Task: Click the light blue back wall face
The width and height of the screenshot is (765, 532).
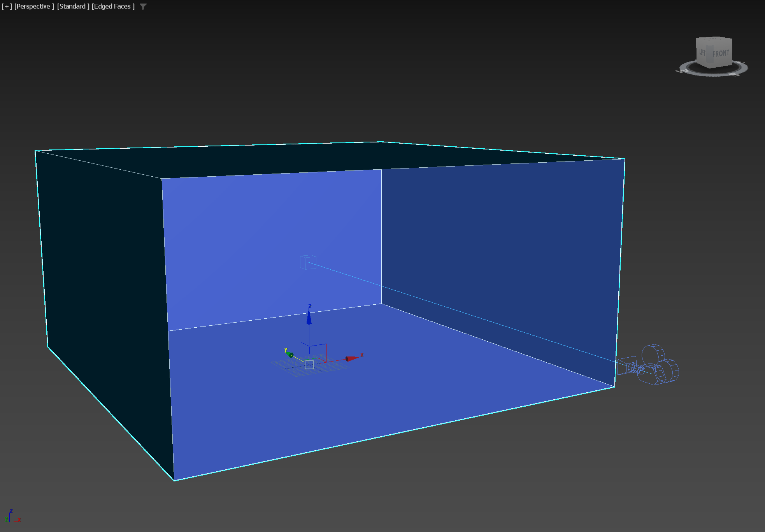Action: tap(253, 226)
